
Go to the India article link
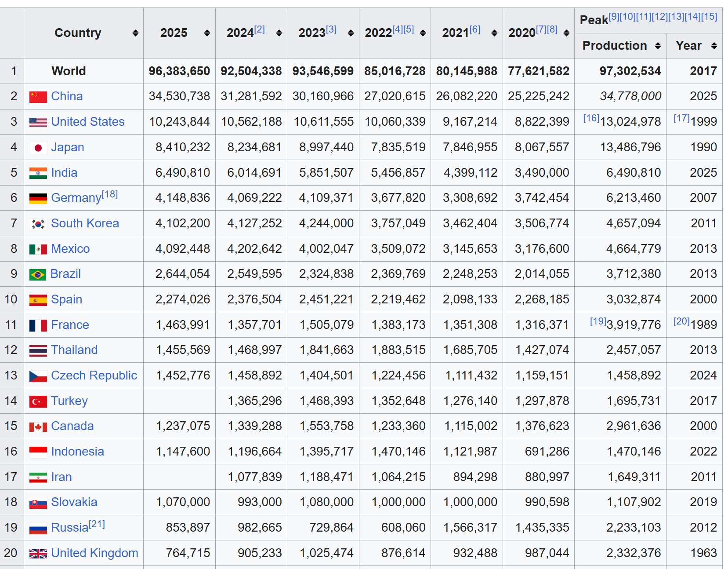pyautogui.click(x=64, y=173)
